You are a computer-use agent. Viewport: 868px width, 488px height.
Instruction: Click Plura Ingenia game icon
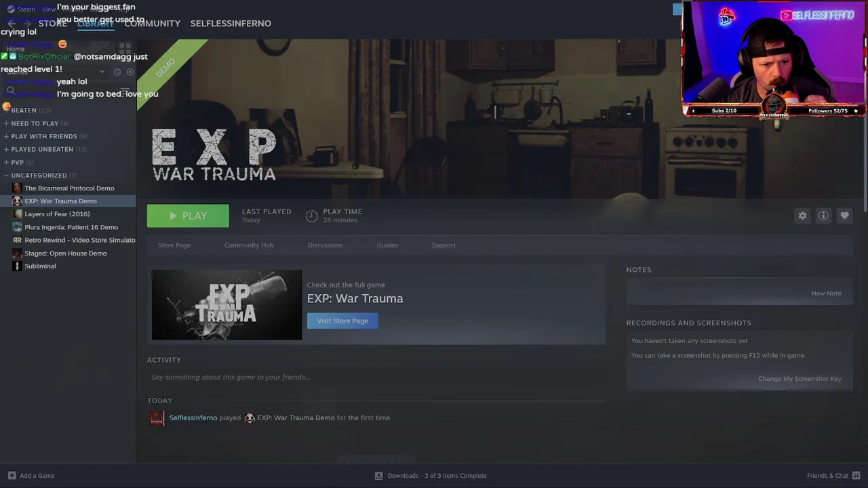17,227
